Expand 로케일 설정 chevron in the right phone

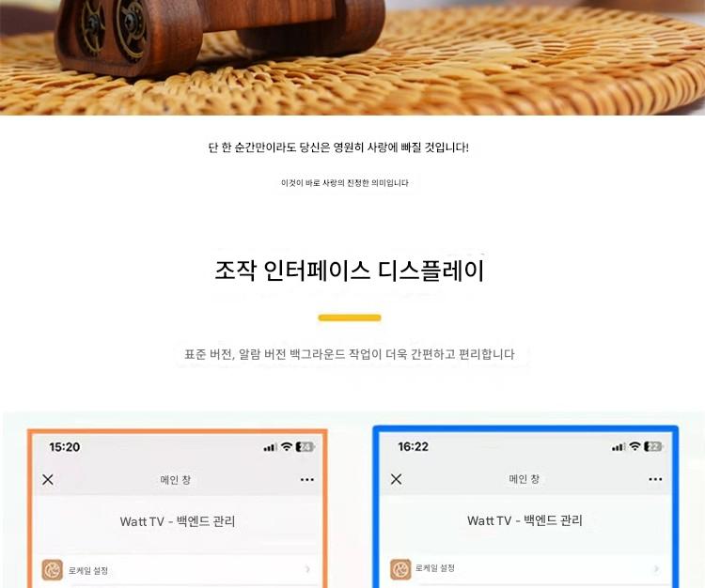coord(656,568)
